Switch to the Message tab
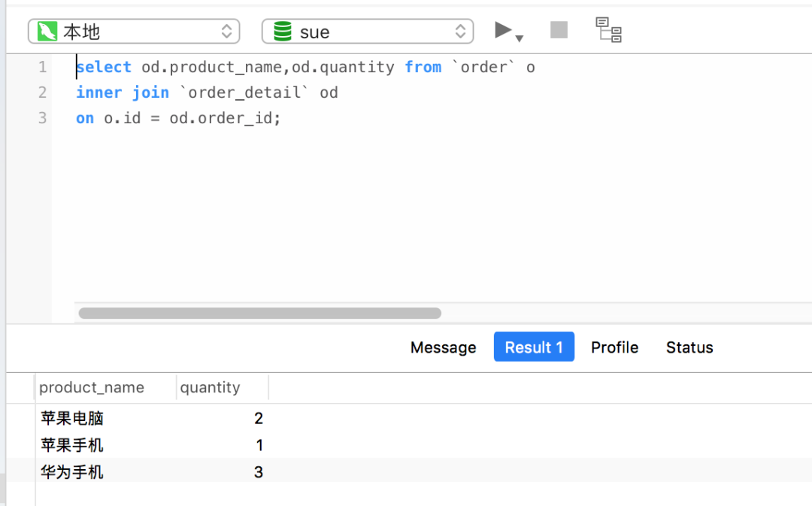This screenshot has height=506, width=812. pyautogui.click(x=443, y=347)
